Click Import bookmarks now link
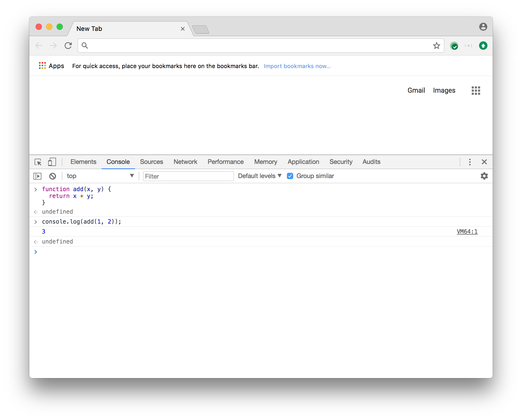Screen dimensions: 522x420 [x=297, y=66]
